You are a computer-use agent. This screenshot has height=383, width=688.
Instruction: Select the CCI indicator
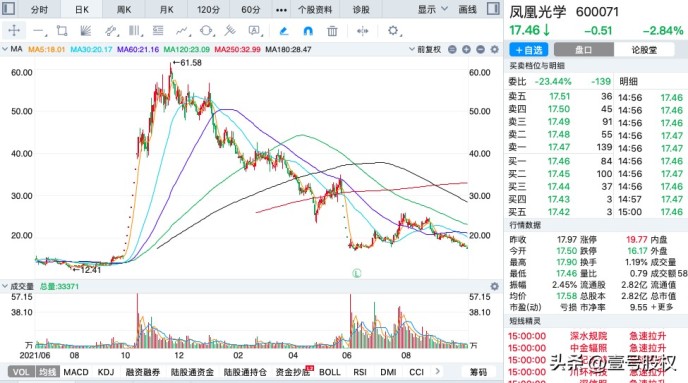pos(416,372)
